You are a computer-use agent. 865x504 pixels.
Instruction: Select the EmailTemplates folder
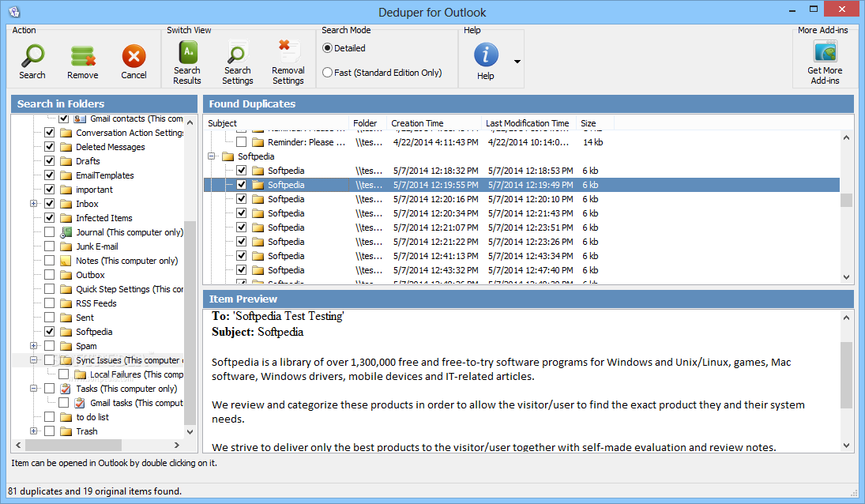[105, 175]
